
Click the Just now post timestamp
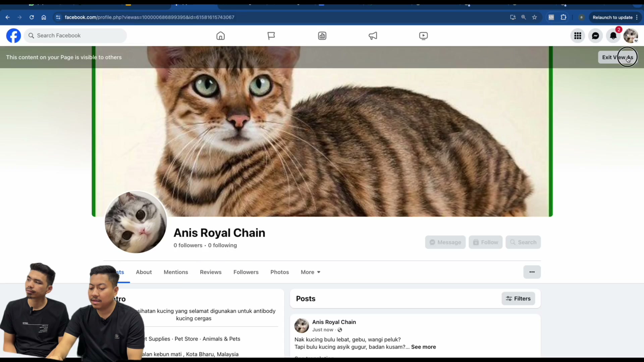(323, 330)
